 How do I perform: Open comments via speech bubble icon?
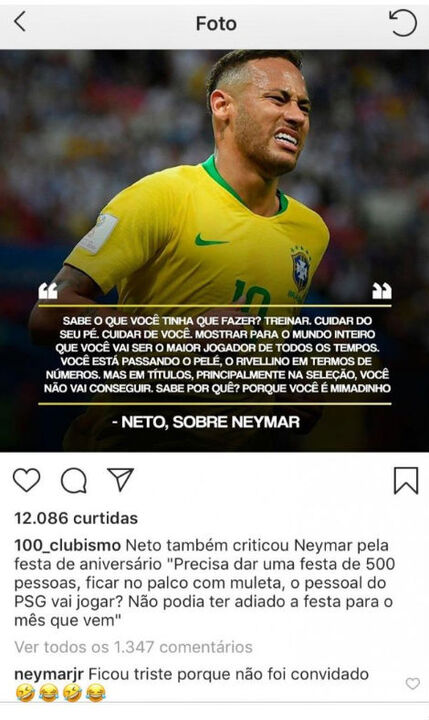(74, 481)
